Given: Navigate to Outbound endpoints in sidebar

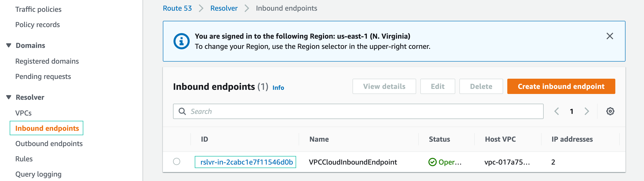Looking at the screenshot, I should [x=49, y=144].
